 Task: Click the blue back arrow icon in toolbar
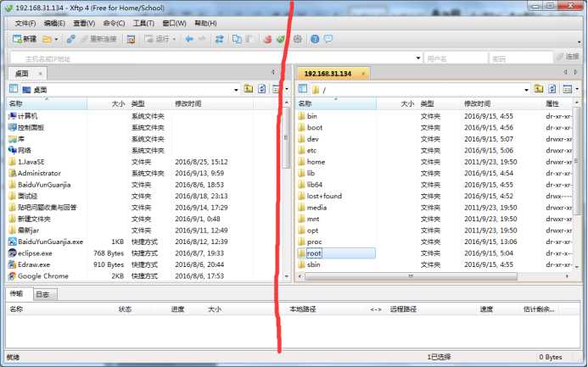click(189, 39)
